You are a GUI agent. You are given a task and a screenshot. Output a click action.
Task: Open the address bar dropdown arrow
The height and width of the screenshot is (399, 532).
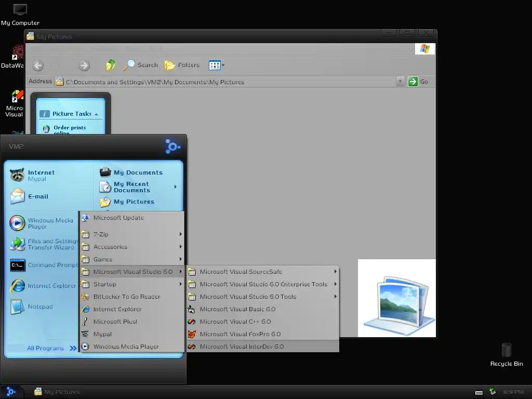coord(401,82)
